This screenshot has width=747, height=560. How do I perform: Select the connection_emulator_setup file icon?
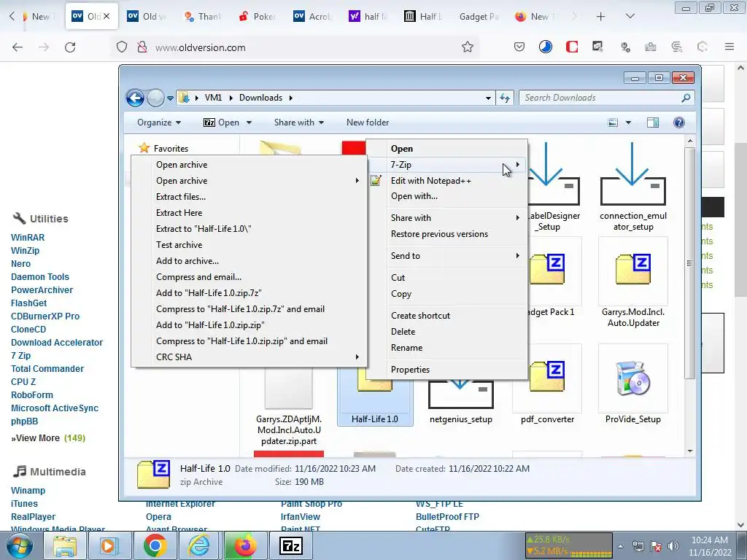coord(632,174)
